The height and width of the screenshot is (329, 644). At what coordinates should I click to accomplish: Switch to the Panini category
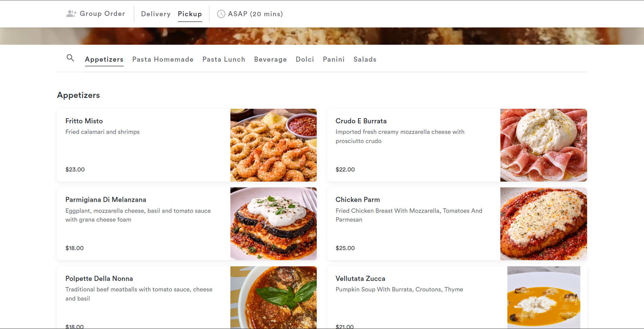pyautogui.click(x=334, y=59)
